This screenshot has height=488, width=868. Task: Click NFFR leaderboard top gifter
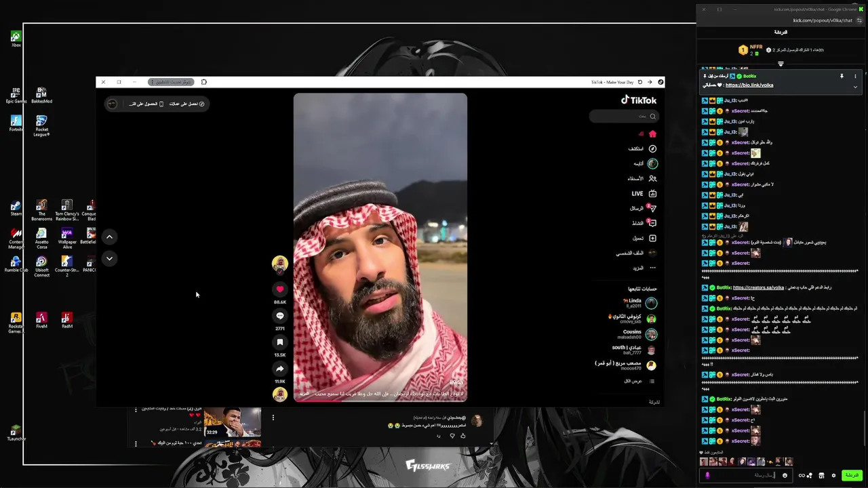tap(751, 50)
